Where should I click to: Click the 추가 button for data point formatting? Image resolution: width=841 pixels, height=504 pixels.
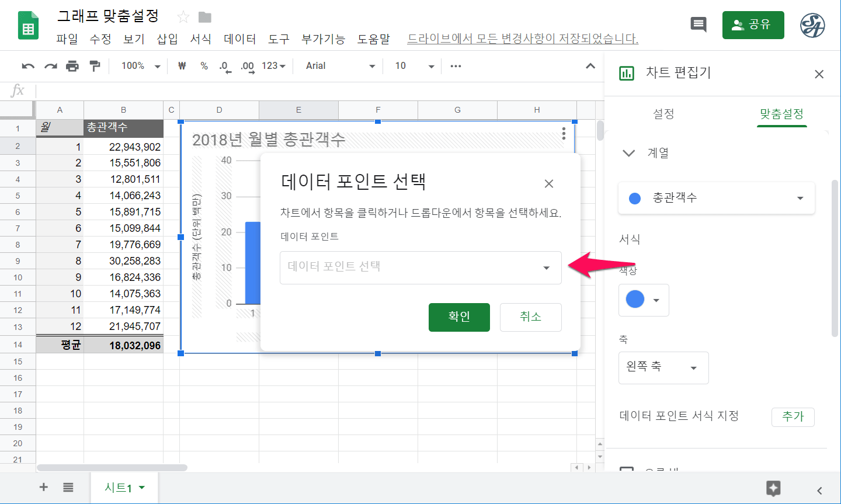click(793, 417)
